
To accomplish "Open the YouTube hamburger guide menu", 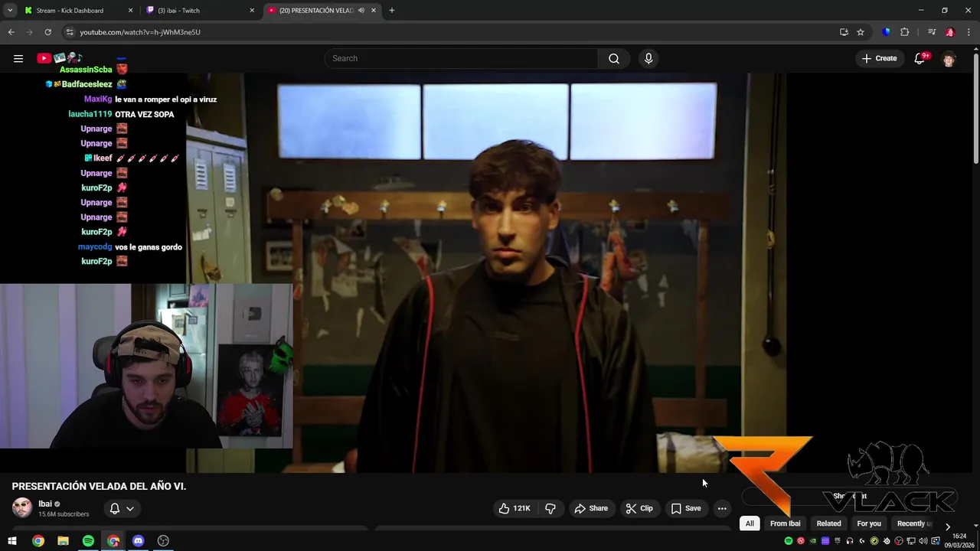I will [x=18, y=58].
